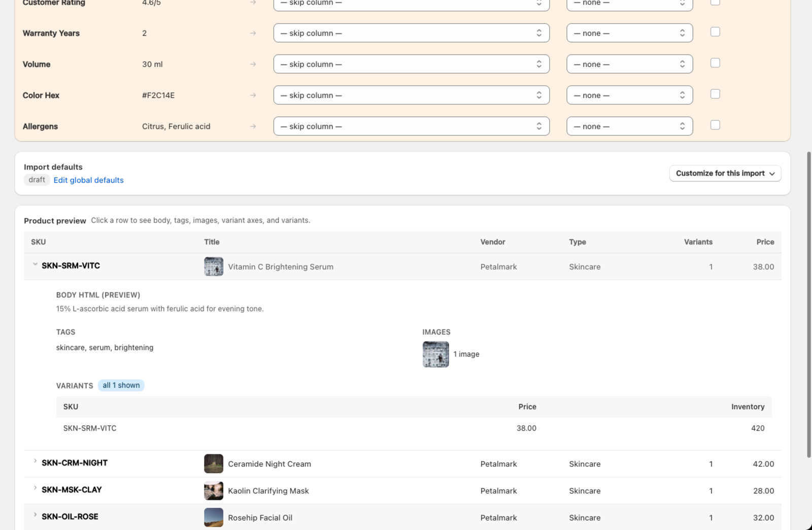
Task: Open the none dropdown in Allergens row
Action: (x=629, y=126)
